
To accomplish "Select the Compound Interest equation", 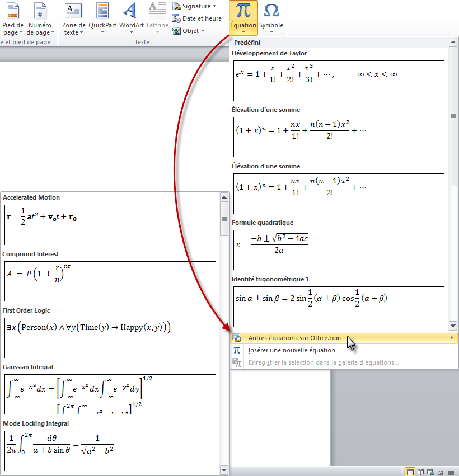I will pyautogui.click(x=109, y=280).
